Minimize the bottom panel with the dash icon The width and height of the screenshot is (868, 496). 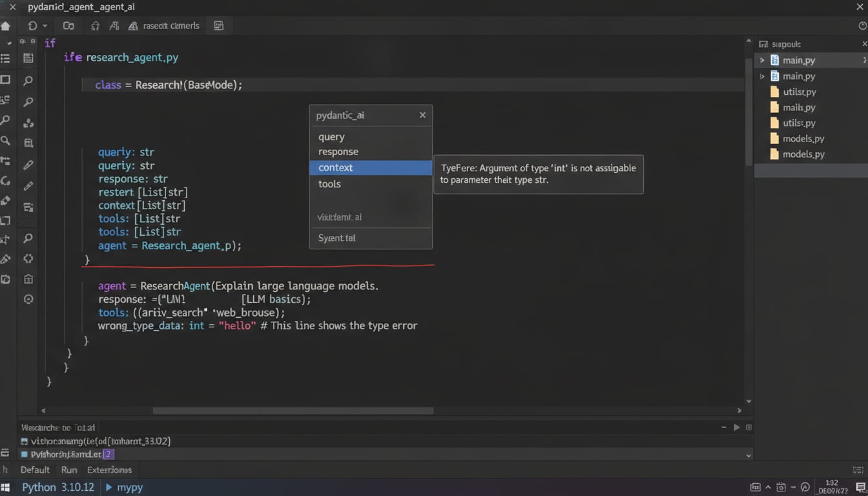tap(724, 428)
